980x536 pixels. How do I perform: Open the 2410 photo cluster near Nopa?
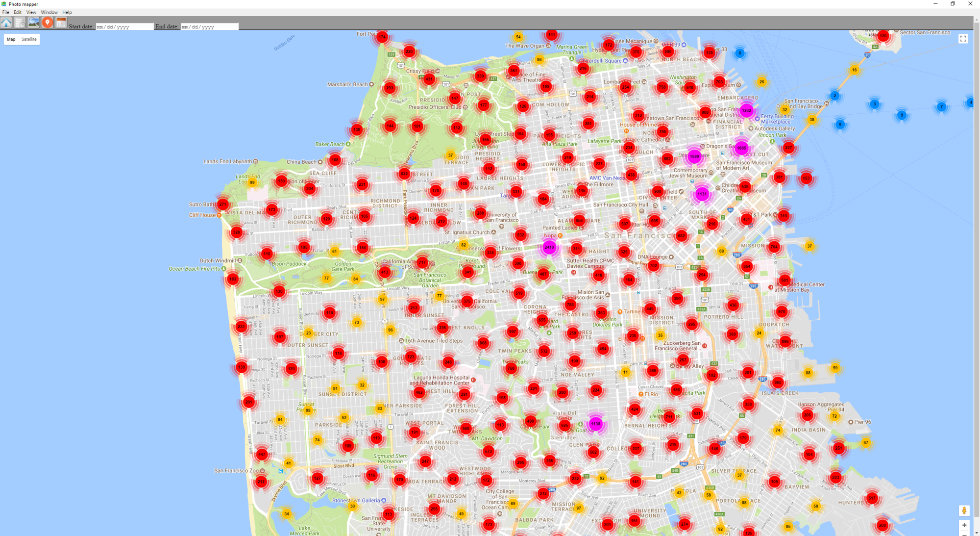click(x=550, y=248)
